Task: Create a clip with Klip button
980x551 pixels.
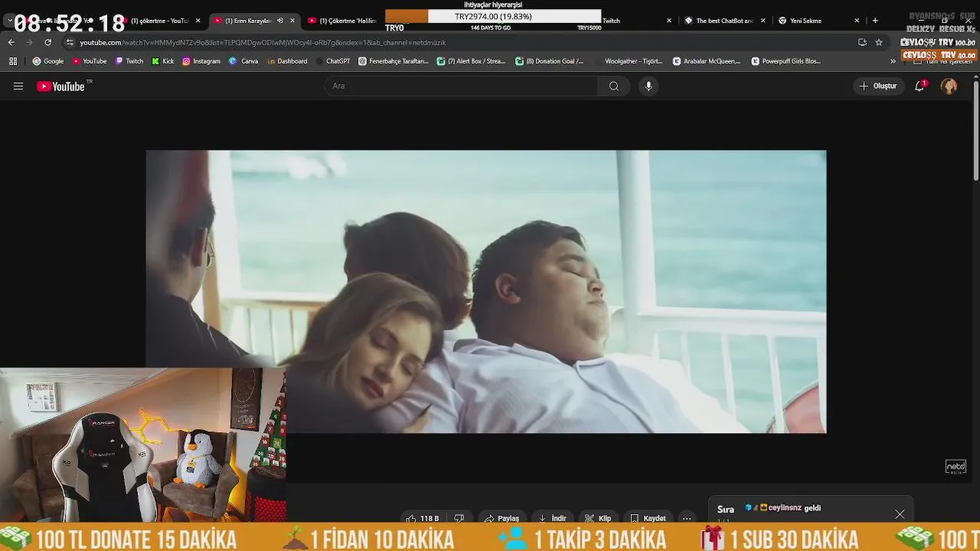Action: pos(598,518)
